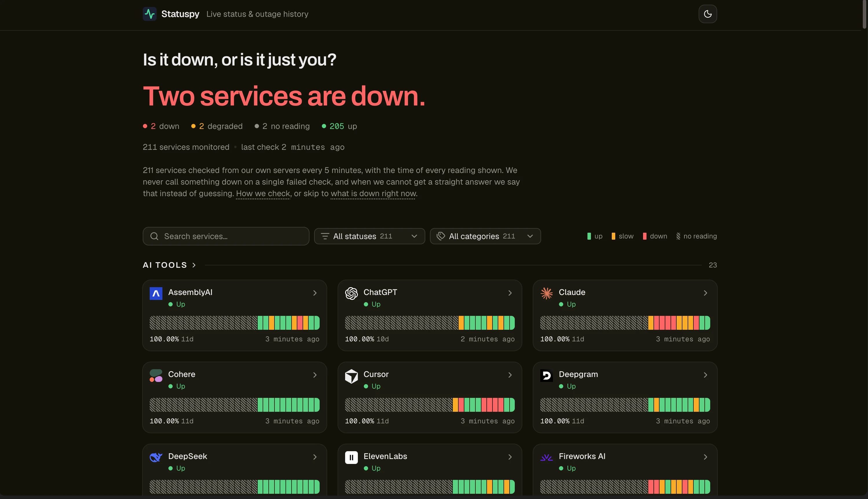This screenshot has width=868, height=499.
Task: Click the Deepgram logo icon
Action: (x=546, y=376)
